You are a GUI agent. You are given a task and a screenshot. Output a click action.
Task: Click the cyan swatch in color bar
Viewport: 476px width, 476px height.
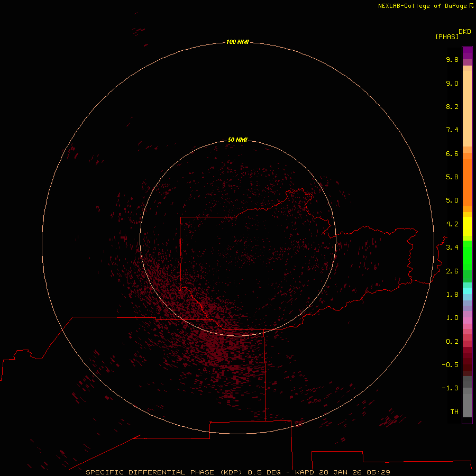click(x=467, y=291)
